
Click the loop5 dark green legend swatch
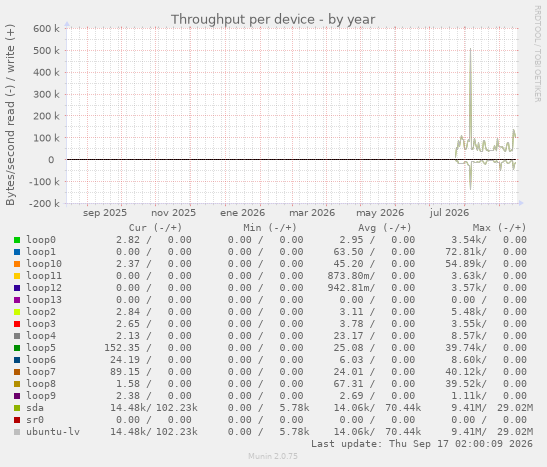[x=17, y=348]
